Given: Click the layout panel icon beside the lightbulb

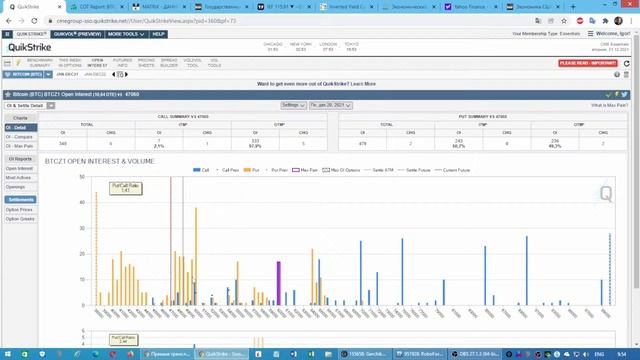Looking at the screenshot, I should (x=7, y=63).
